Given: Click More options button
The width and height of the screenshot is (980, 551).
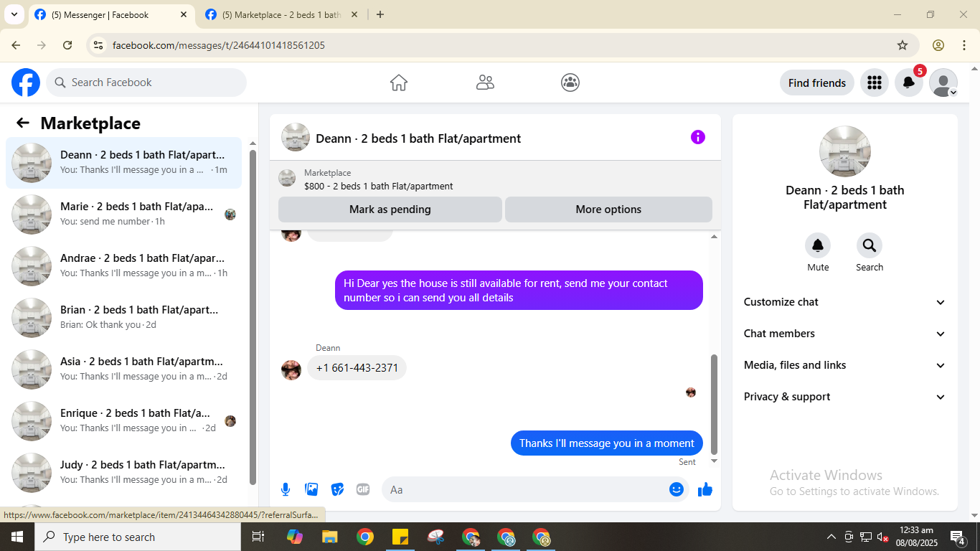Looking at the screenshot, I should 608,209.
